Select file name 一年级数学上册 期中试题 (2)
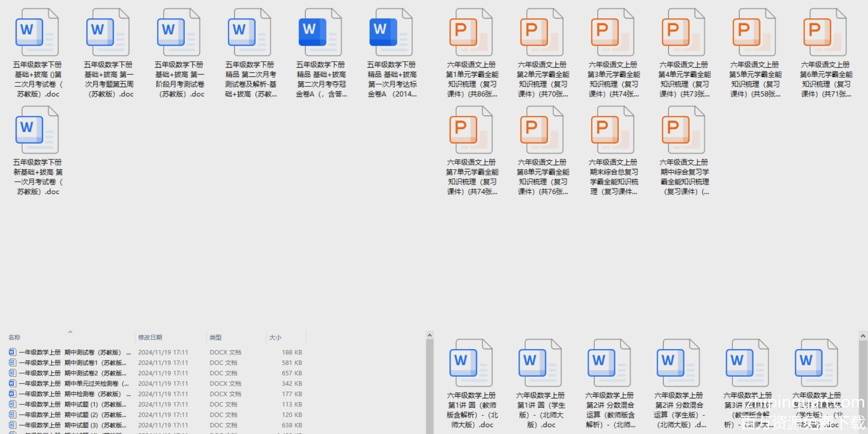Viewport: 868px width, 434px height. click(72, 414)
